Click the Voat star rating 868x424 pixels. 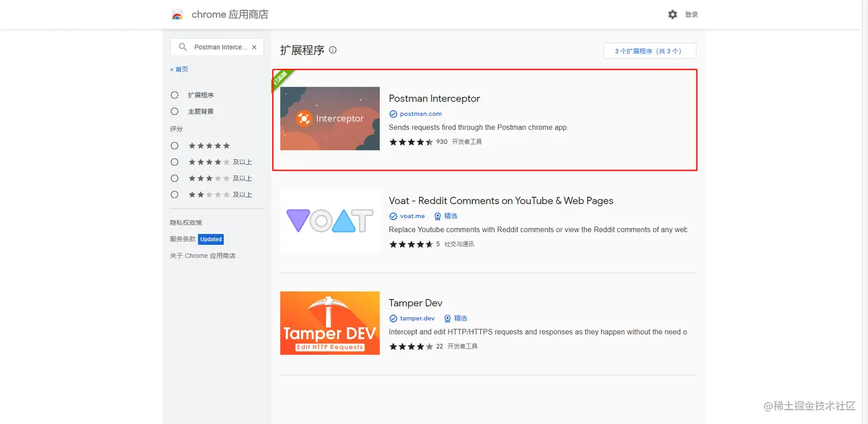coord(411,244)
